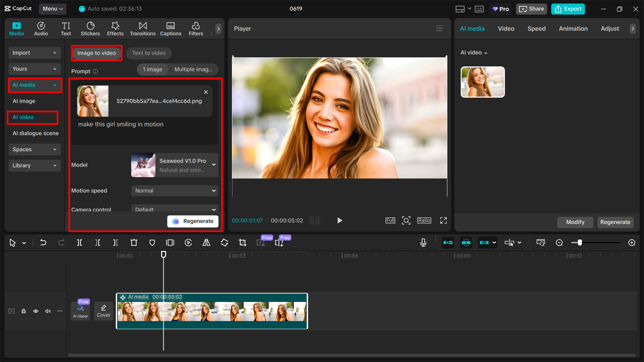Expand the Spaces section

click(x=35, y=149)
